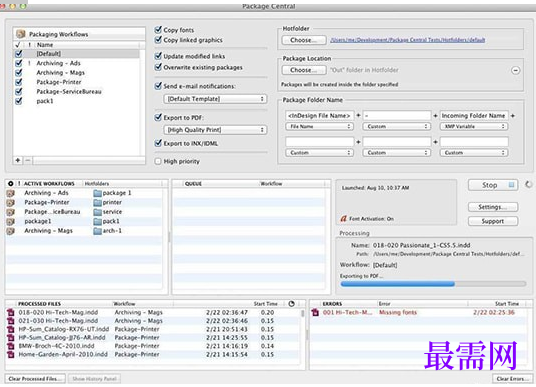Image resolution: width=536 pixels, height=387 pixels.
Task: Open the pack1 hotfolder icon
Action: (97, 222)
